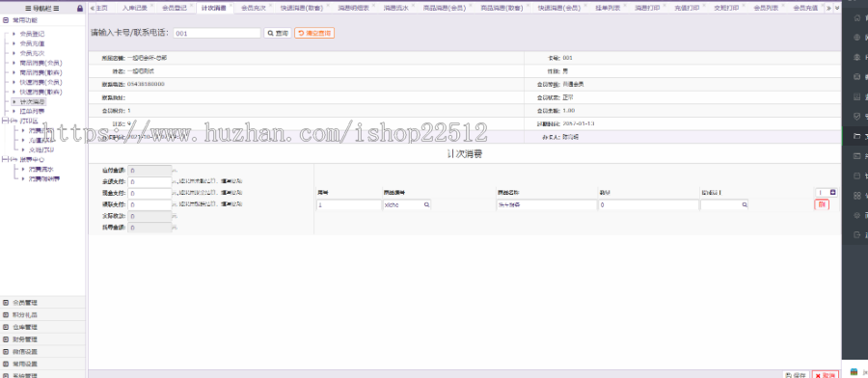Collapse the 常用功能 section

(6, 20)
